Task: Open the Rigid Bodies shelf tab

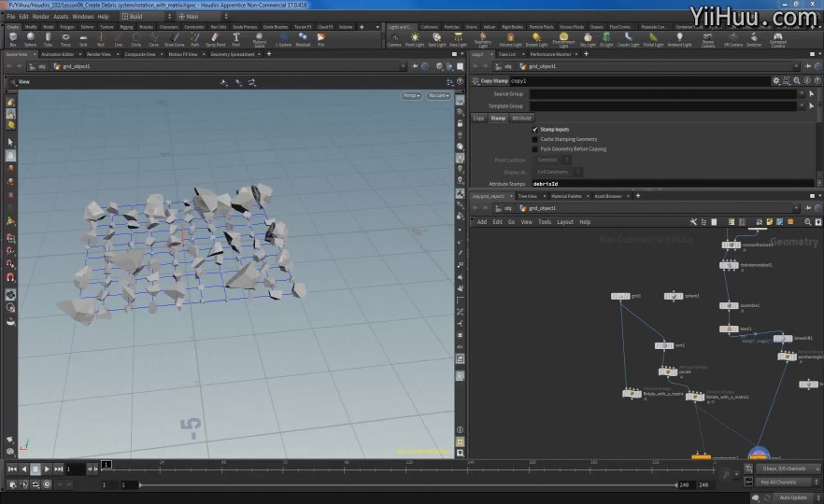Action: [512, 27]
